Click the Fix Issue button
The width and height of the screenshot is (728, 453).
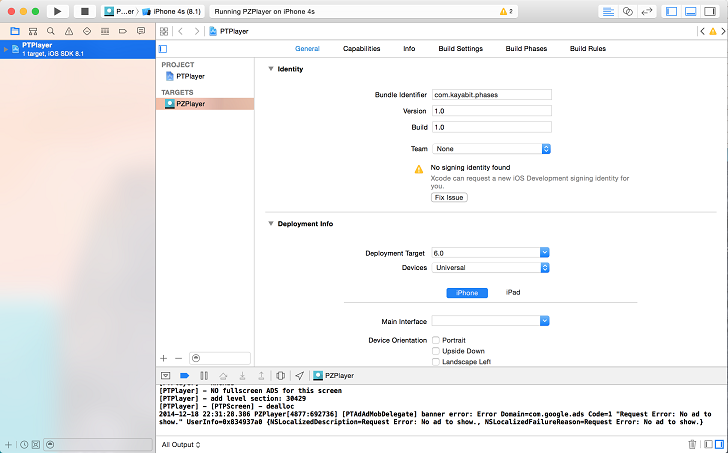(x=449, y=197)
